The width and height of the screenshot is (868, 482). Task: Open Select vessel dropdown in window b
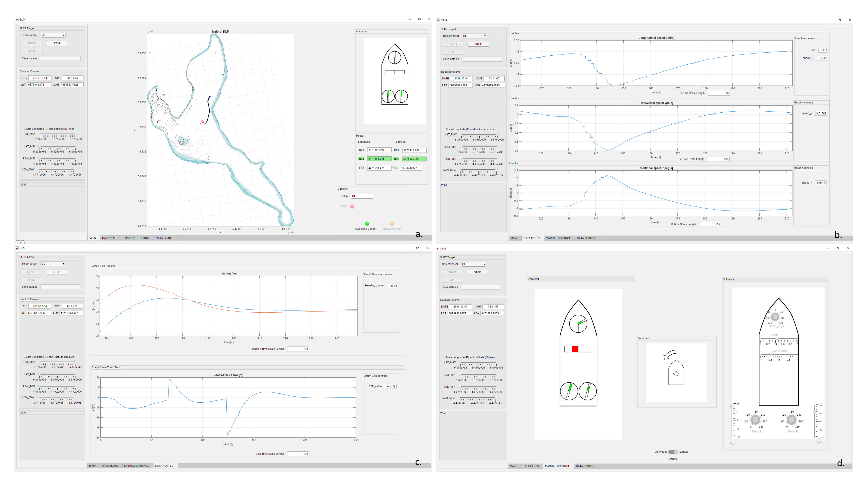(475, 36)
